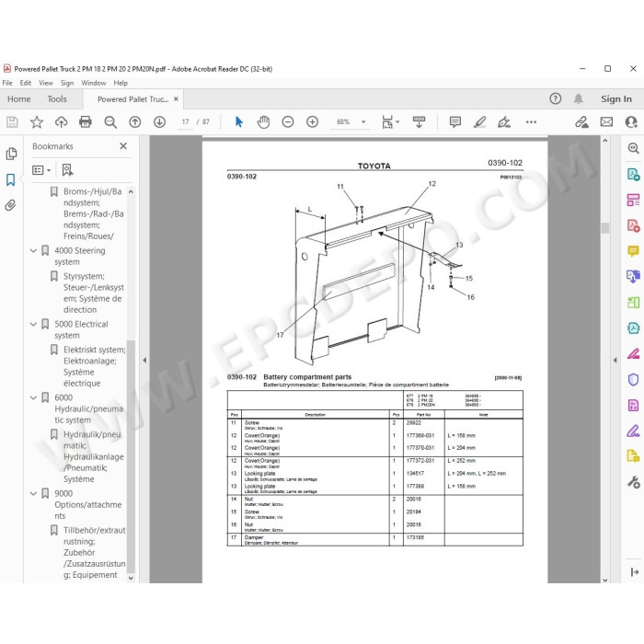Open Protect shield tool
The height and width of the screenshot is (644, 644).
633,379
